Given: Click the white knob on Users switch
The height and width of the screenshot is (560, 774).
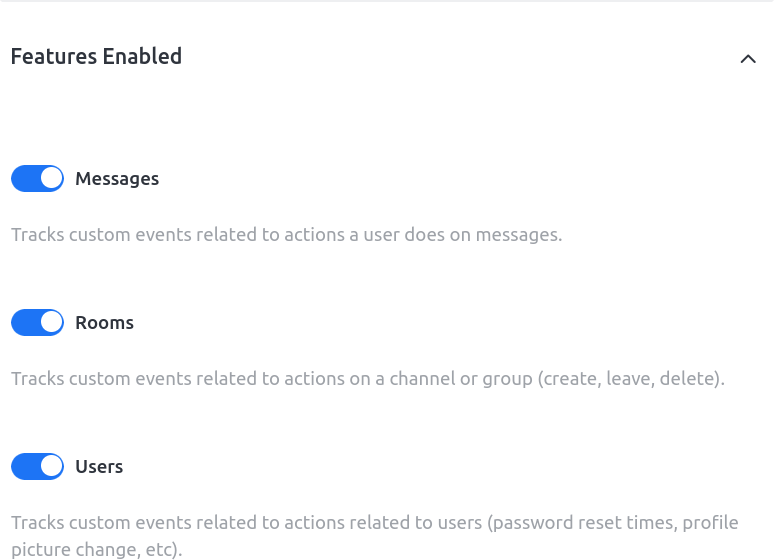Looking at the screenshot, I should point(51,467).
